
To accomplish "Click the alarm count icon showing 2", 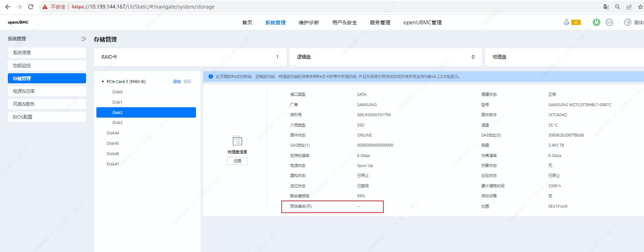I will coord(572,22).
